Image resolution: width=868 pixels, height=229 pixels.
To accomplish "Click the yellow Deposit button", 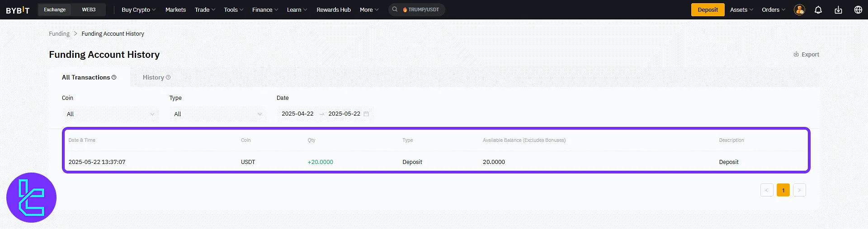I will click(x=708, y=9).
